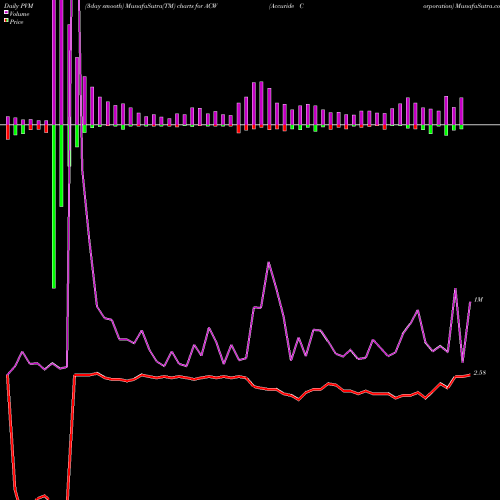Select the 'Volume' legend label
This screenshot has height=500, width=500.
tap(19, 14)
